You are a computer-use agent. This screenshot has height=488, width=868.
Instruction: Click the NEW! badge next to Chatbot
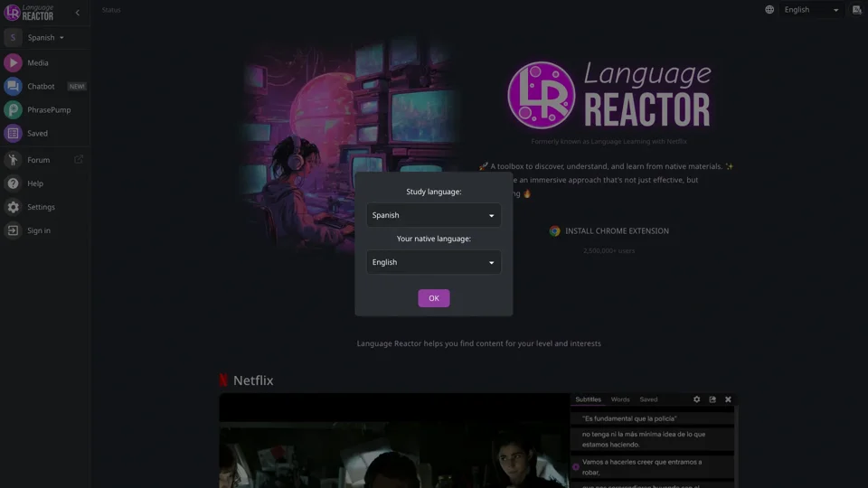click(x=76, y=87)
